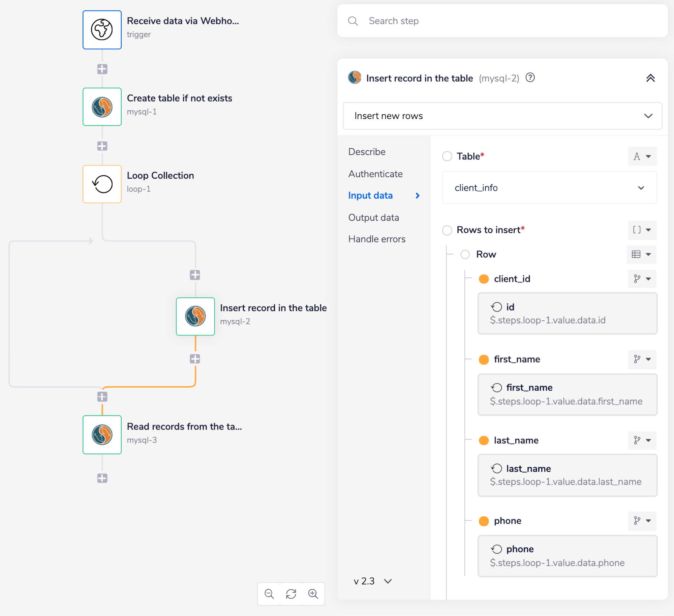
Task: Open the client_info table dropdown
Action: (549, 188)
